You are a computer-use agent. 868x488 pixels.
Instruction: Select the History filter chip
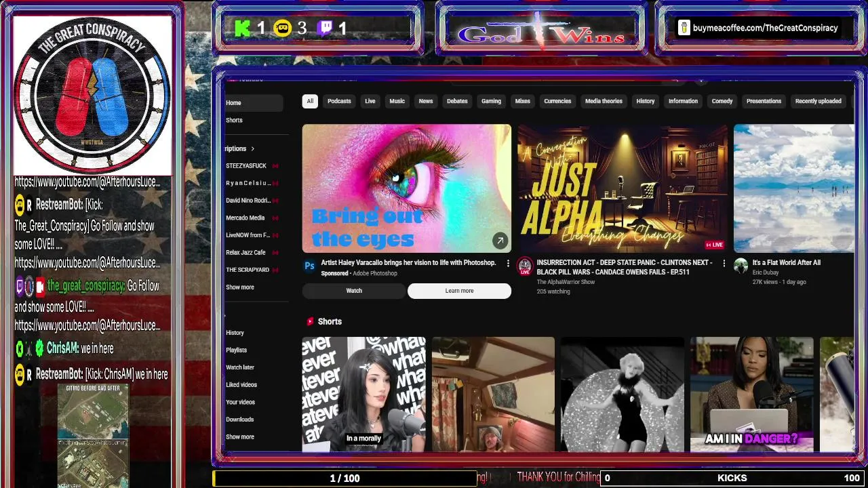645,101
